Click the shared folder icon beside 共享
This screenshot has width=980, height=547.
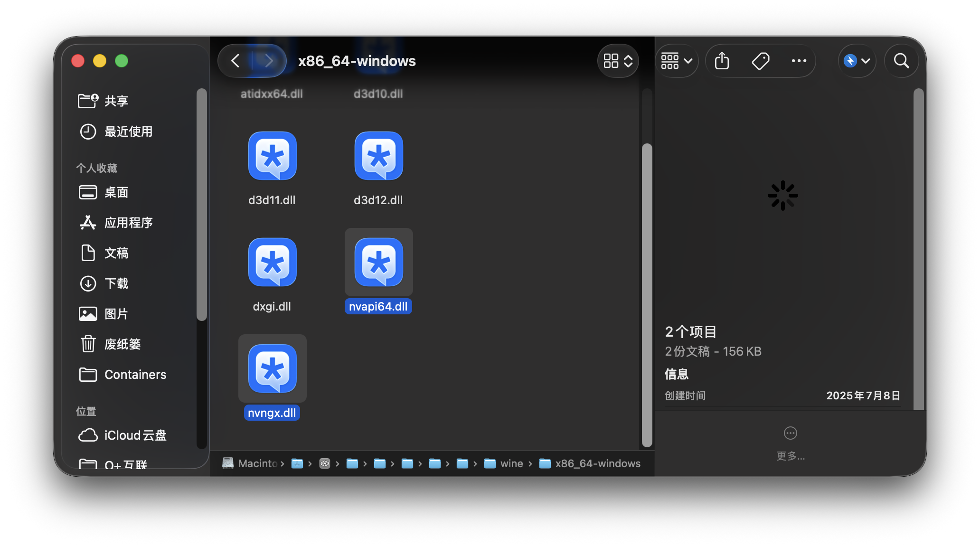(x=88, y=101)
